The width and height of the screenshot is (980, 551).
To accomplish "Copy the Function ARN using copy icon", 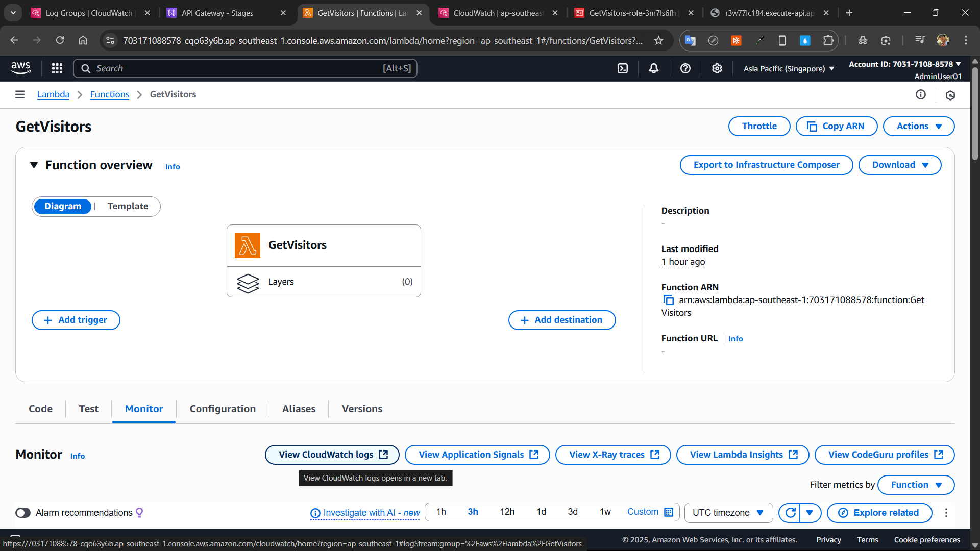I will coord(668,300).
